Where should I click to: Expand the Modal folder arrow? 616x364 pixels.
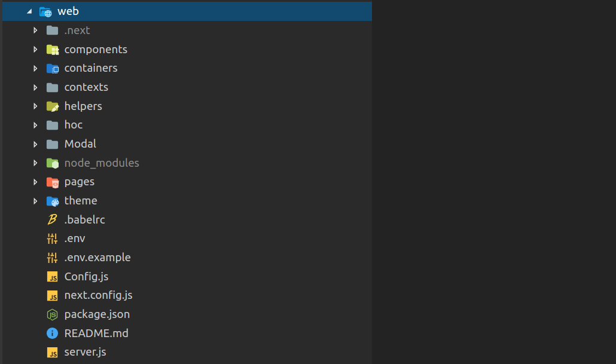(35, 144)
